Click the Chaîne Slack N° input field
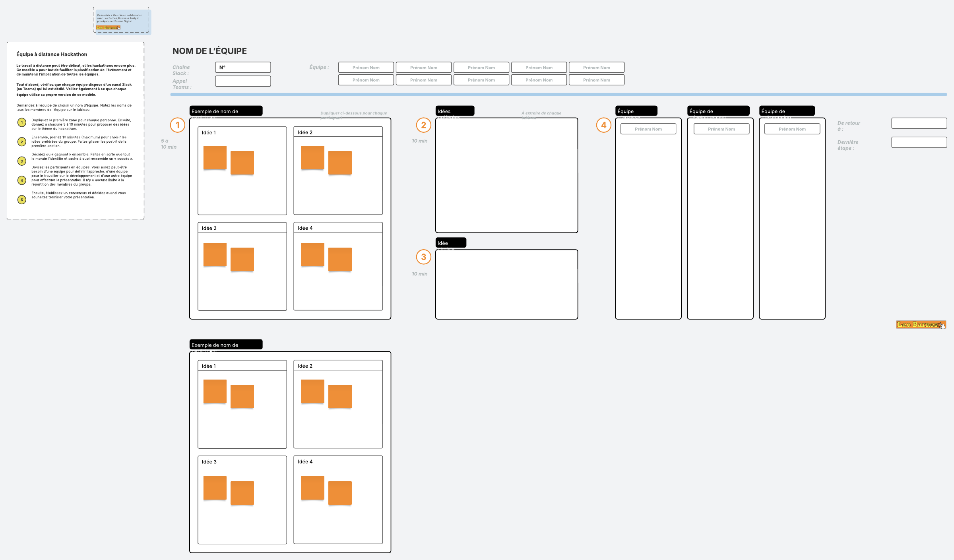 pos(243,67)
